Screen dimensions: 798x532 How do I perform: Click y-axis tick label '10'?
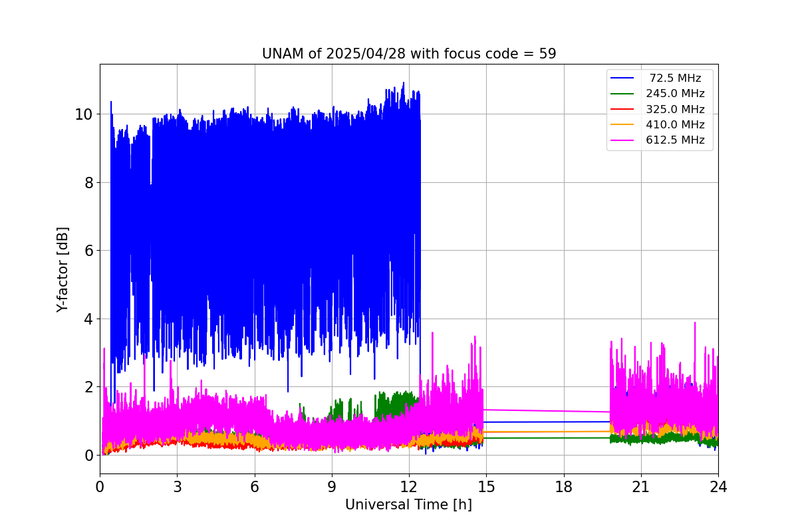pos(84,114)
